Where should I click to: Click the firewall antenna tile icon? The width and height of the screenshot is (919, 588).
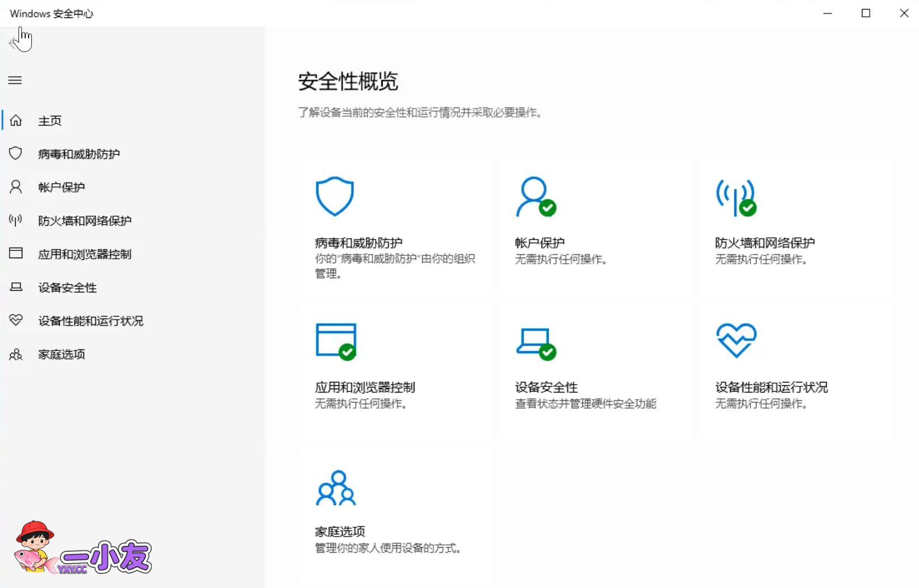[x=735, y=197]
